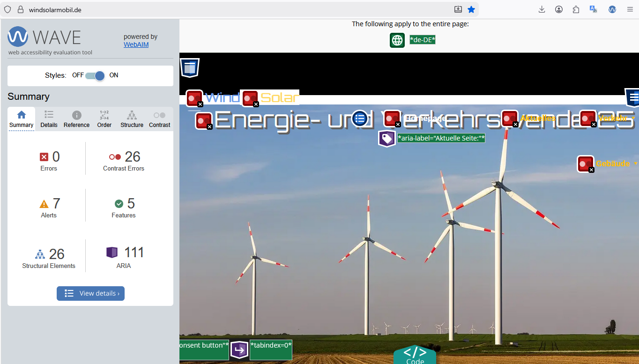Click contrast error icon next to Gebäude
The height and width of the screenshot is (364, 639).
tap(585, 163)
